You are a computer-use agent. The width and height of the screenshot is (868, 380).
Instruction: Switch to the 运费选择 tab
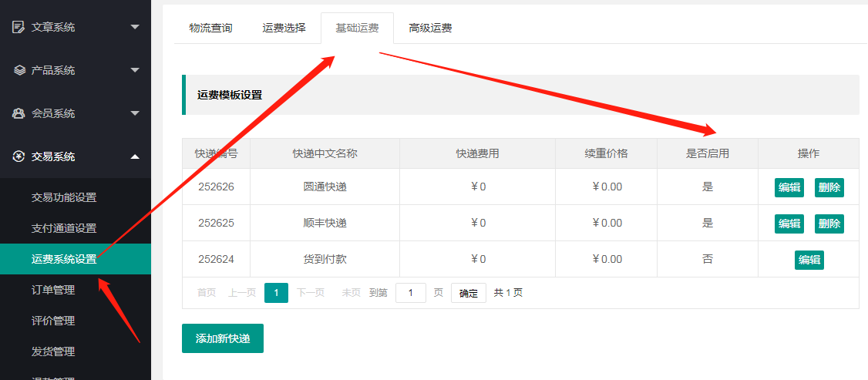pos(284,29)
